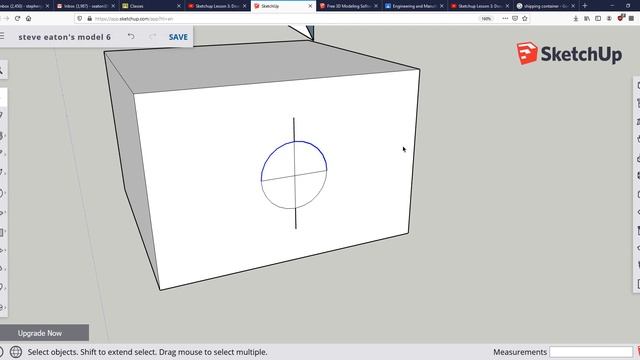Rename 'steve eaton's model 6' title
Image resolution: width=640 pixels, height=360 pixels.
[64, 37]
